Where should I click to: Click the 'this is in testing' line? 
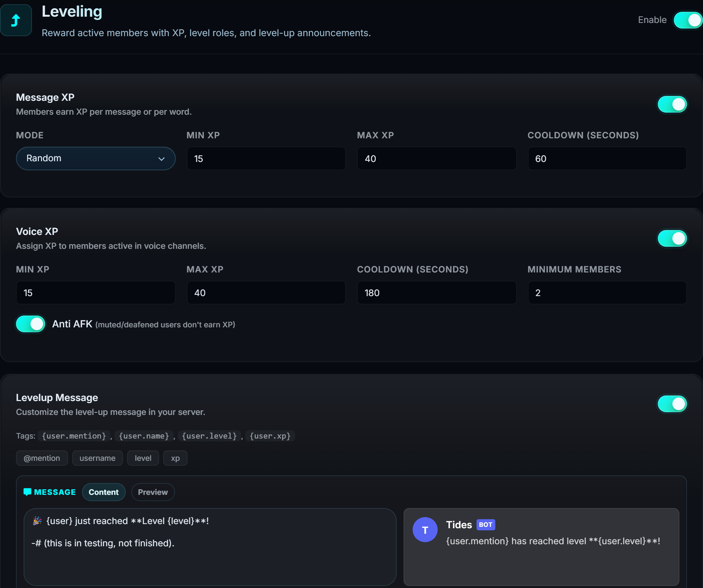click(x=103, y=543)
